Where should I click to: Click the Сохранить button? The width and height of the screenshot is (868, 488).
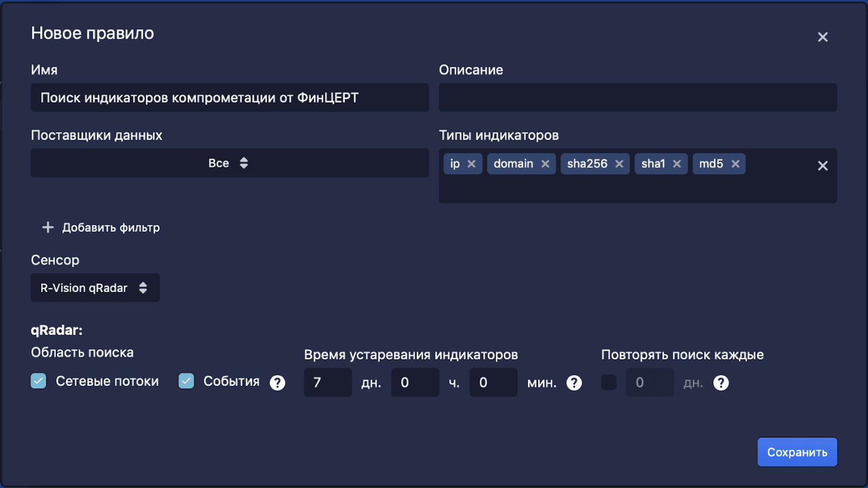tap(796, 452)
